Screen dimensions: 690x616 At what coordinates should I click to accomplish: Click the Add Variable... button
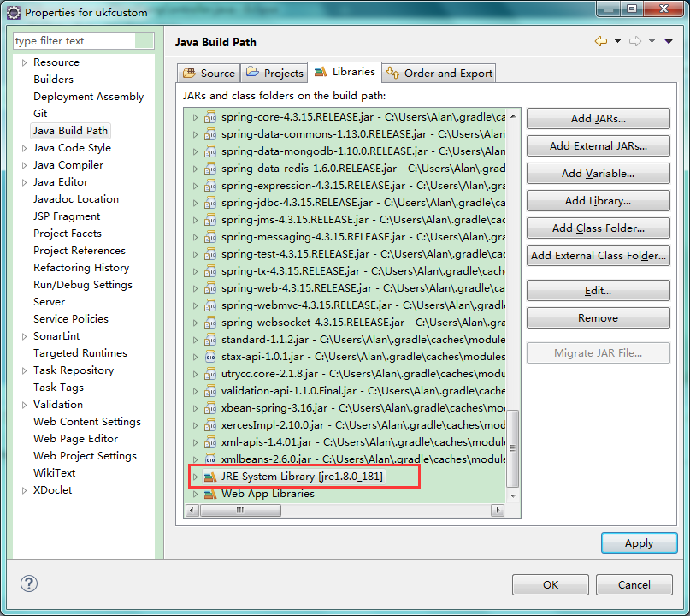598,173
